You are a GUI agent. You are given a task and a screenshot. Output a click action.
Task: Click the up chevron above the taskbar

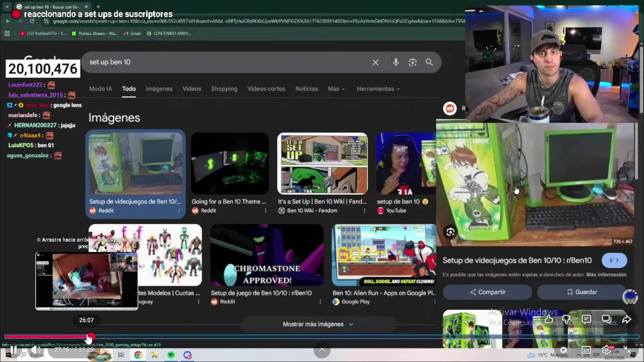point(322,350)
